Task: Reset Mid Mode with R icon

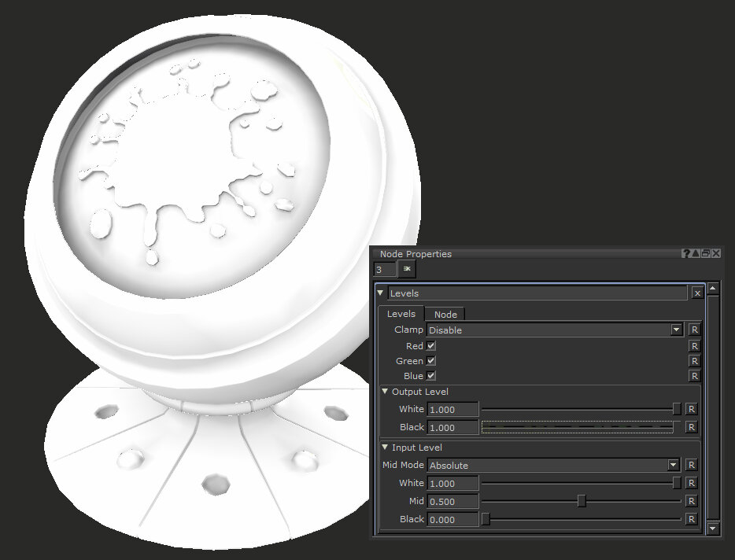Action: (691, 465)
